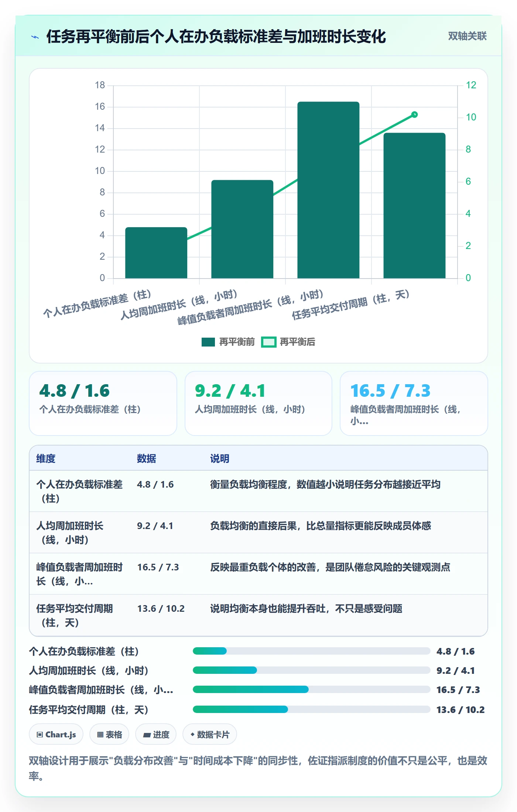The image size is (517, 812).
Task: Click progress value 13.6 / 10.2
Action: 460,710
